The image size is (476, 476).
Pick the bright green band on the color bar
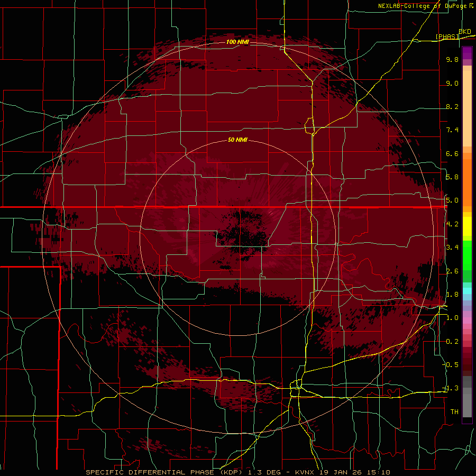[x=467, y=255]
